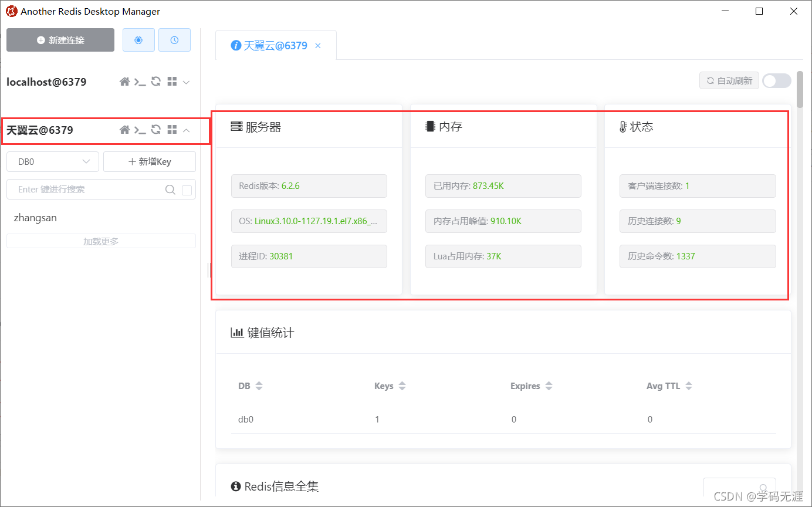
Task: Click the Redis版本 6.2.6 field
Action: tap(309, 186)
